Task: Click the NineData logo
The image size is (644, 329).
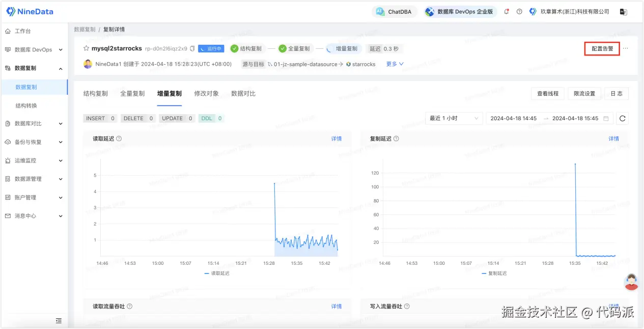Action: pos(30,11)
